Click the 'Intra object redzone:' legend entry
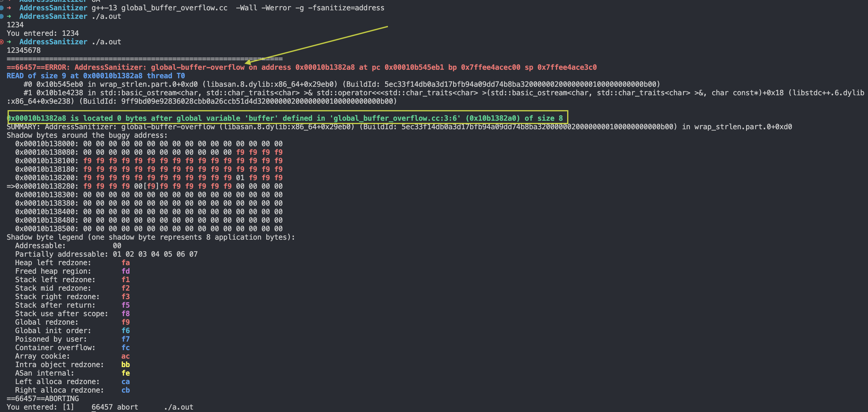 (x=72, y=365)
